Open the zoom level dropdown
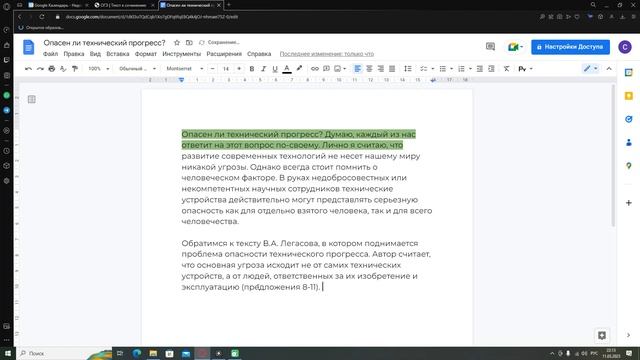640x360 pixels. [98, 69]
